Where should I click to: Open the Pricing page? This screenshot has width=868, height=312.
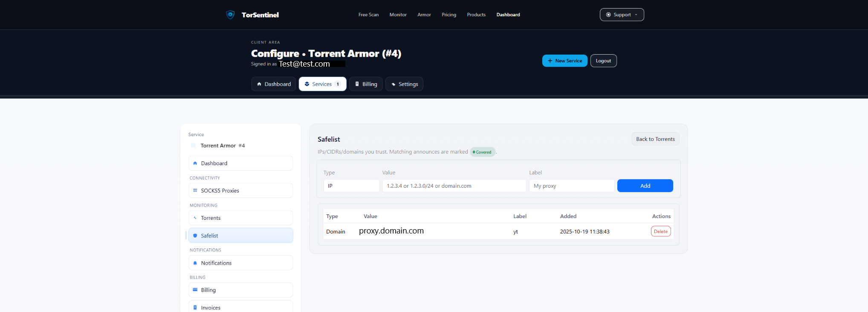tap(449, 15)
